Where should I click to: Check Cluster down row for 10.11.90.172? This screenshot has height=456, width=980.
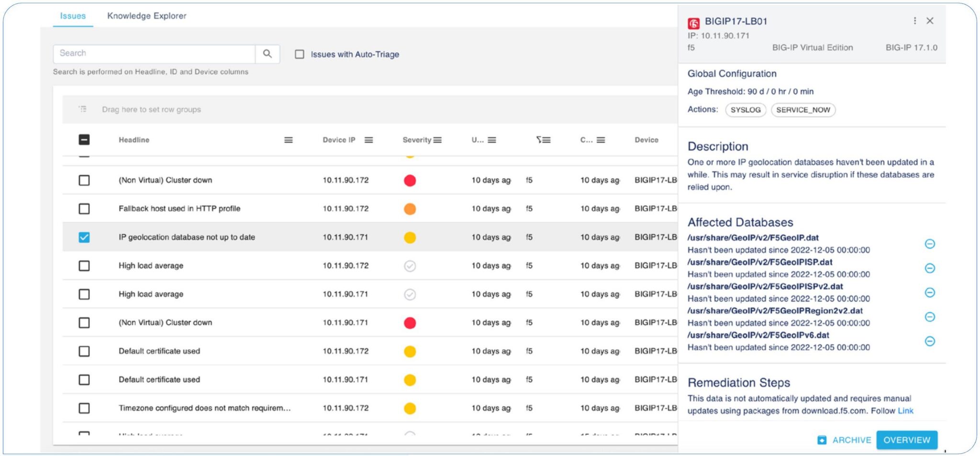coord(84,180)
